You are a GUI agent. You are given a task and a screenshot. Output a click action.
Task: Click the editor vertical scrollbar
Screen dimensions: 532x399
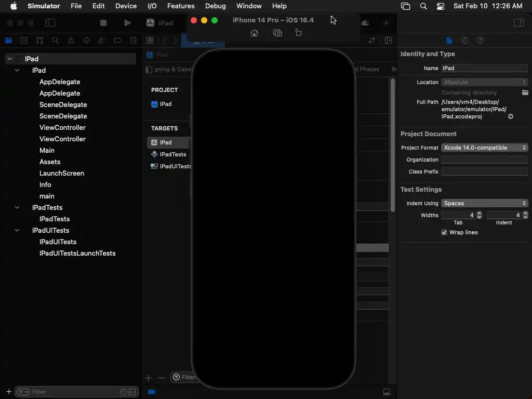pyautogui.click(x=393, y=145)
